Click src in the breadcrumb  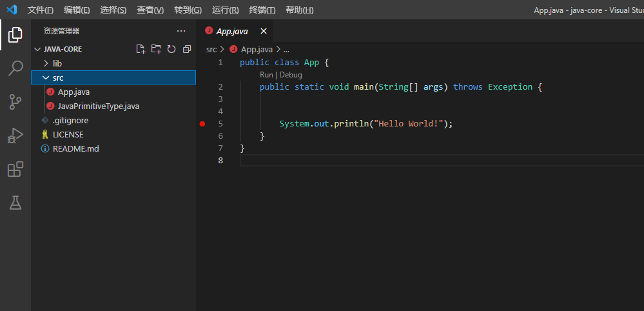(211, 50)
